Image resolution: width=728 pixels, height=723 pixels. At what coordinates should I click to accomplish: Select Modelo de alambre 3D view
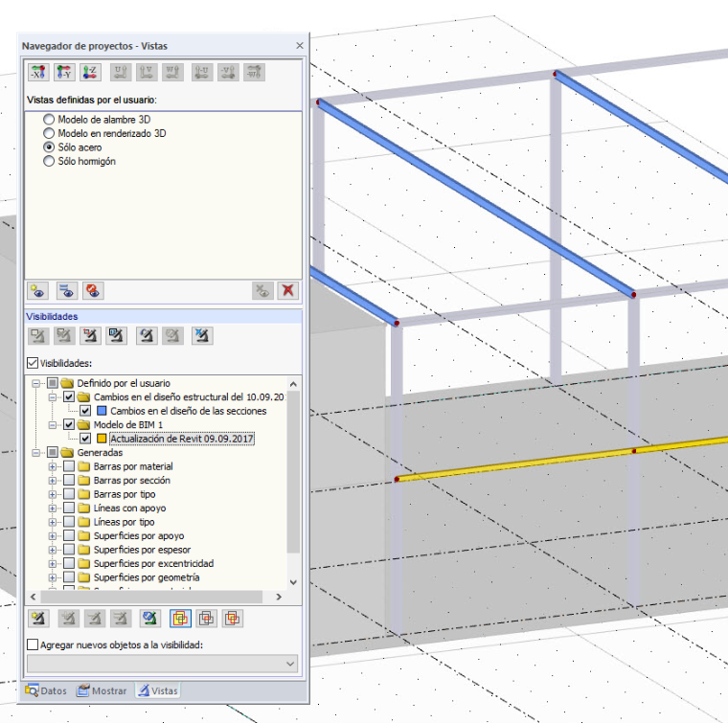point(49,120)
